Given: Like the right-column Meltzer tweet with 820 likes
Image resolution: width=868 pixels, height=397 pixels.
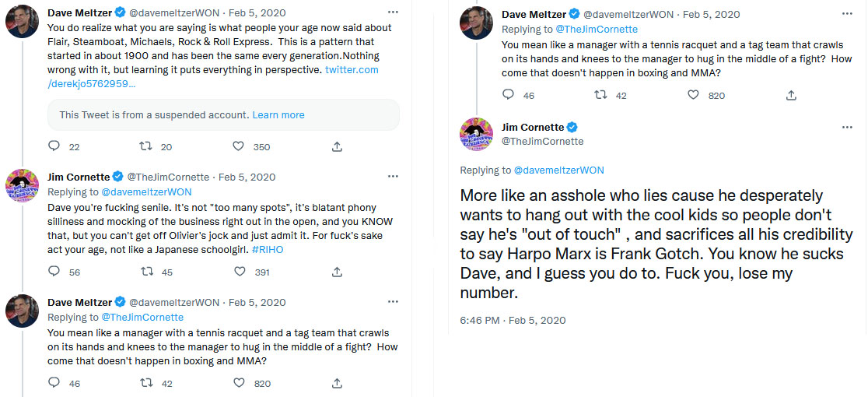Looking at the screenshot, I should click(x=693, y=95).
